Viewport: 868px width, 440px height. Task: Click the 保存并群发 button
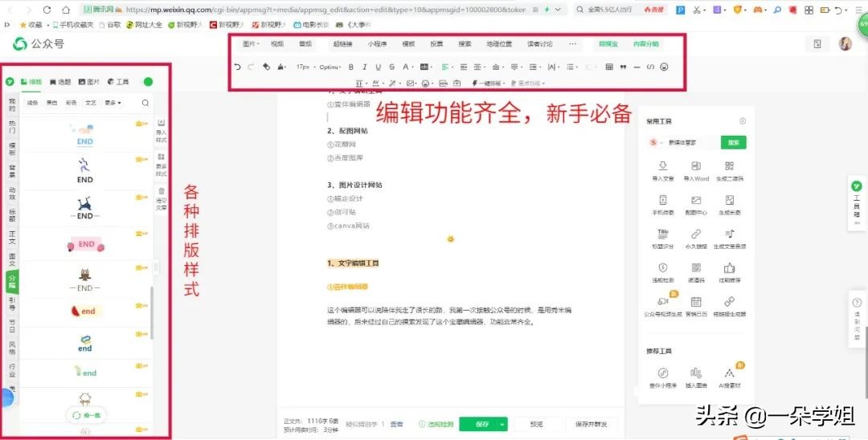pyautogui.click(x=592, y=424)
